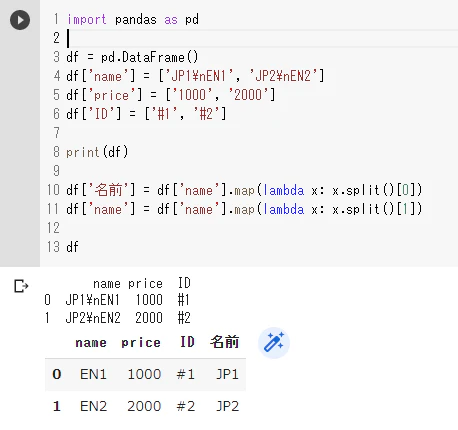Click the '名前' column header in table
458x430 pixels.
(224, 342)
